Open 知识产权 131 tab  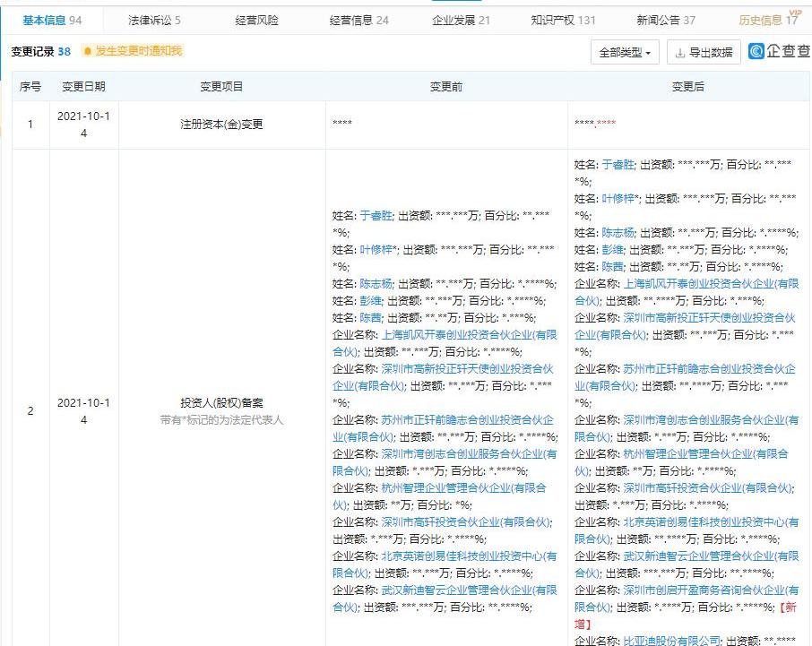[563, 21]
